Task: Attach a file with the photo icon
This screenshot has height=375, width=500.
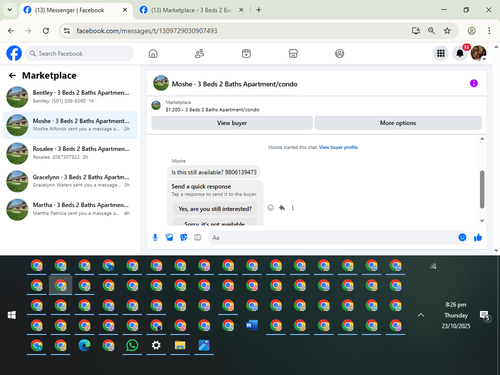Action: click(169, 237)
